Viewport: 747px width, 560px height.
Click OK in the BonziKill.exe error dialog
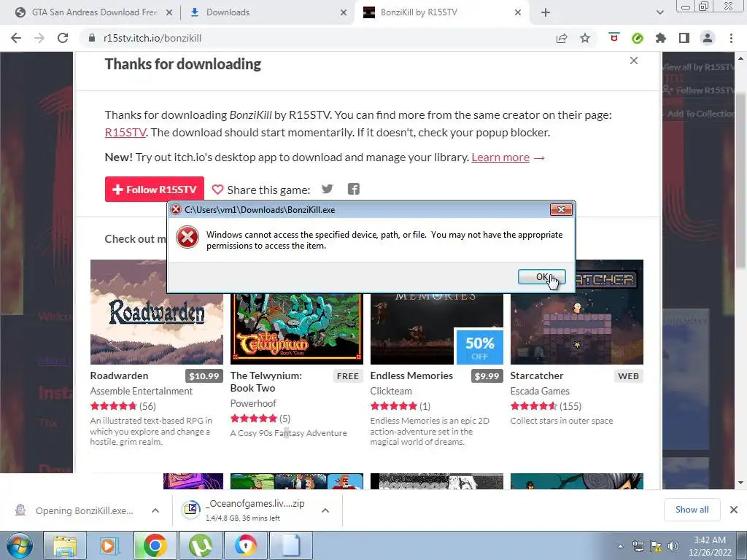click(x=542, y=276)
